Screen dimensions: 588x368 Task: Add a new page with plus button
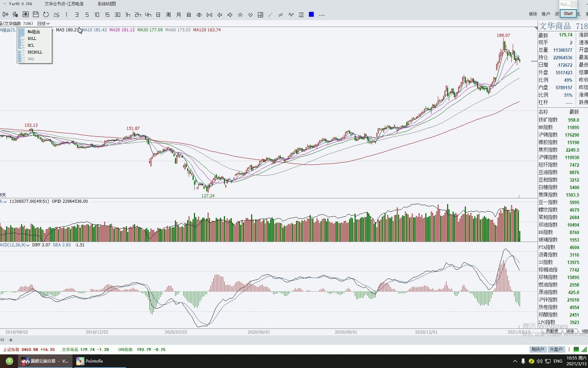(x=11, y=340)
